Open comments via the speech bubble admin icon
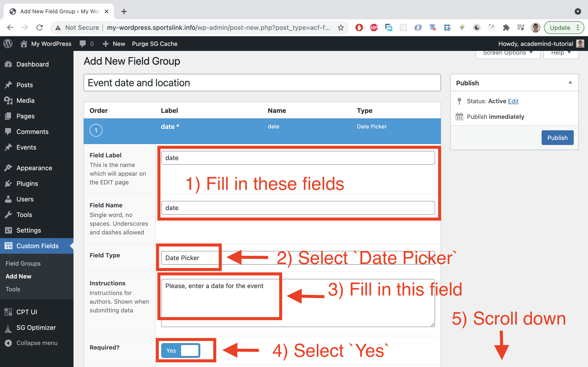 tap(83, 44)
